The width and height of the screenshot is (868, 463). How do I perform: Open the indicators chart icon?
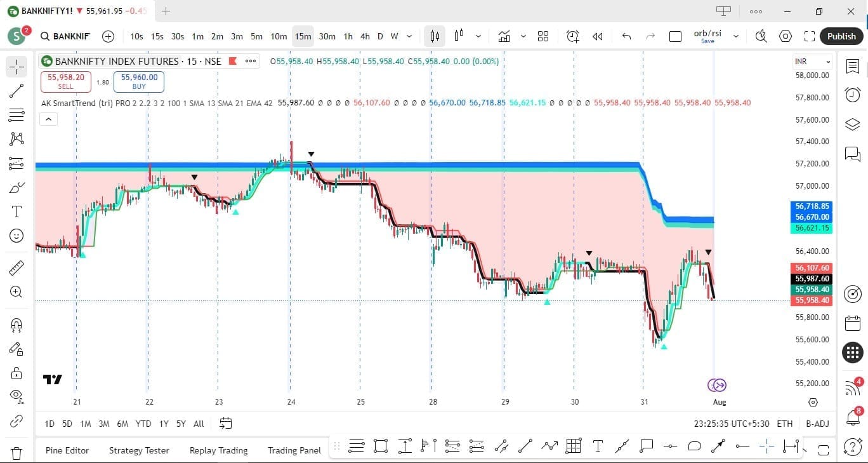pos(504,36)
